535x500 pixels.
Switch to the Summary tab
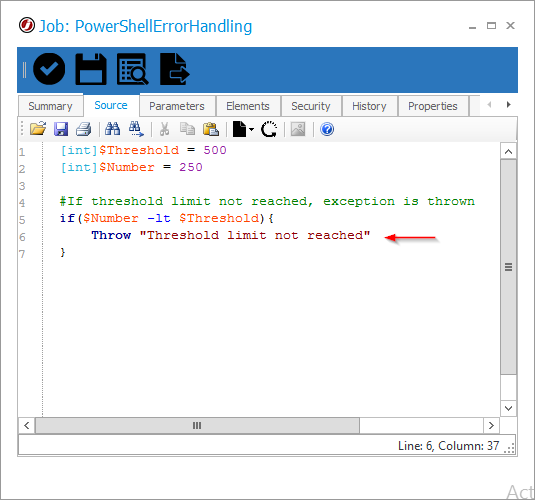(x=50, y=106)
